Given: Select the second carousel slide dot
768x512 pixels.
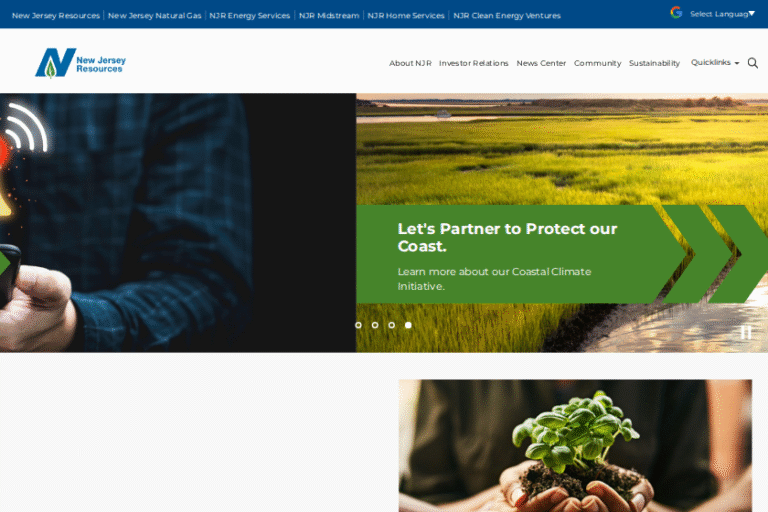Looking at the screenshot, I should 375,325.
